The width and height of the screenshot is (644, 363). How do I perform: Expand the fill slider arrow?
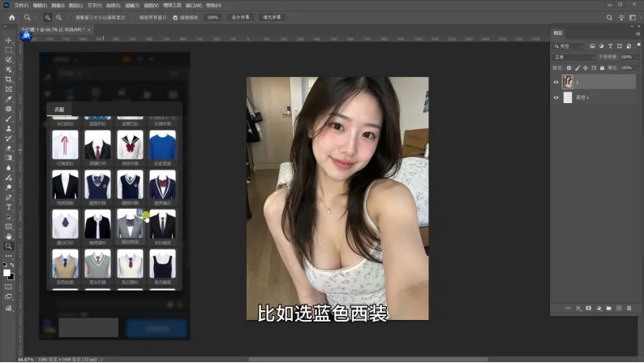pyautogui.click(x=638, y=68)
